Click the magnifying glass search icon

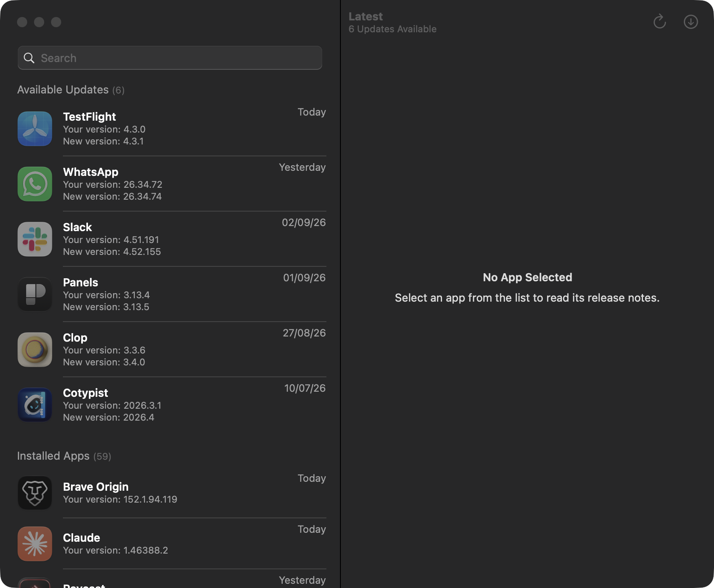click(29, 58)
